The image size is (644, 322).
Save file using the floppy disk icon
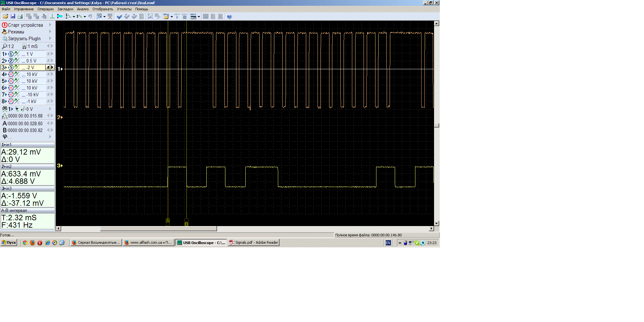click(x=13, y=16)
